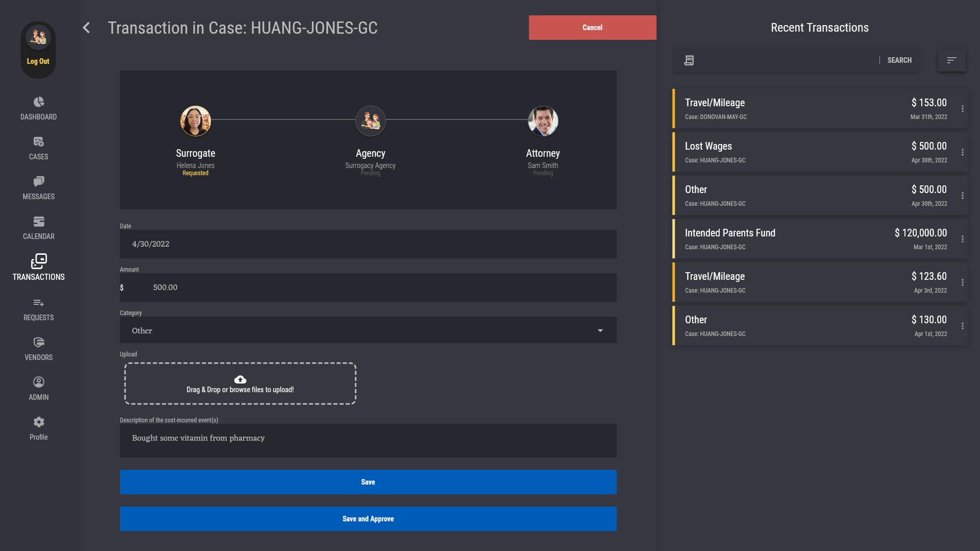Open the Admin user icon
Viewport: 980px width, 551px height.
[x=39, y=382]
